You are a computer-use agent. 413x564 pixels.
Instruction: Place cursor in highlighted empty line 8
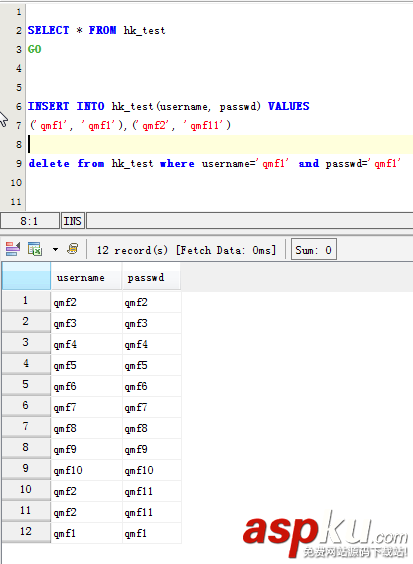(x=220, y=144)
